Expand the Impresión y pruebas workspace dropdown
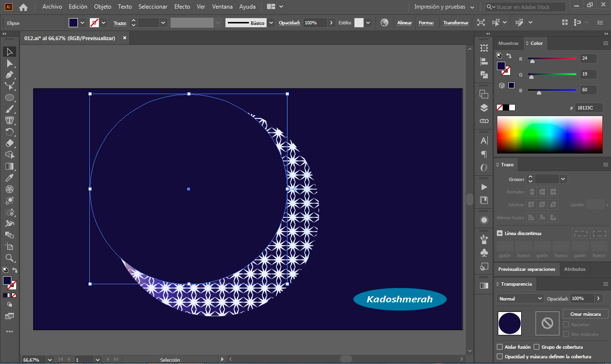Viewport: 611px width, 364px height. (x=444, y=7)
